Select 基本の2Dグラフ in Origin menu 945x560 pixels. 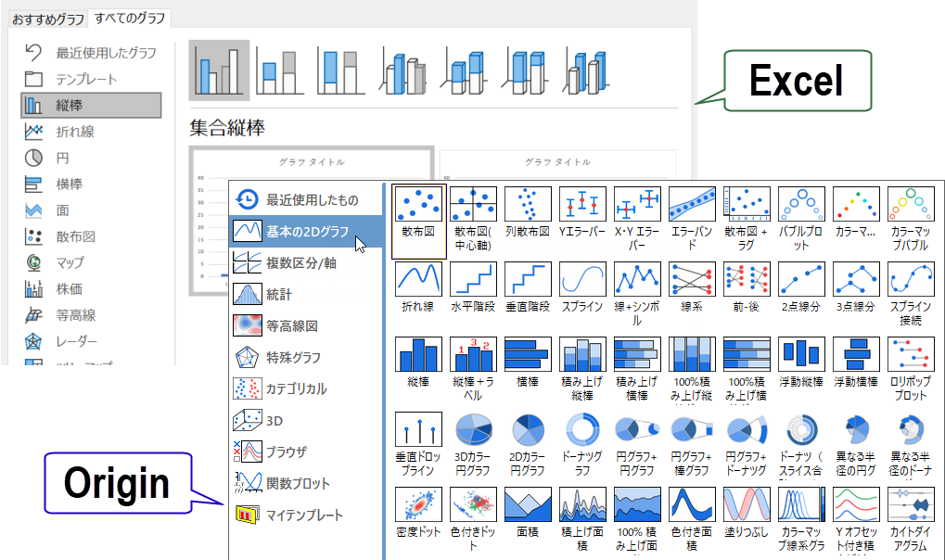tap(306, 232)
